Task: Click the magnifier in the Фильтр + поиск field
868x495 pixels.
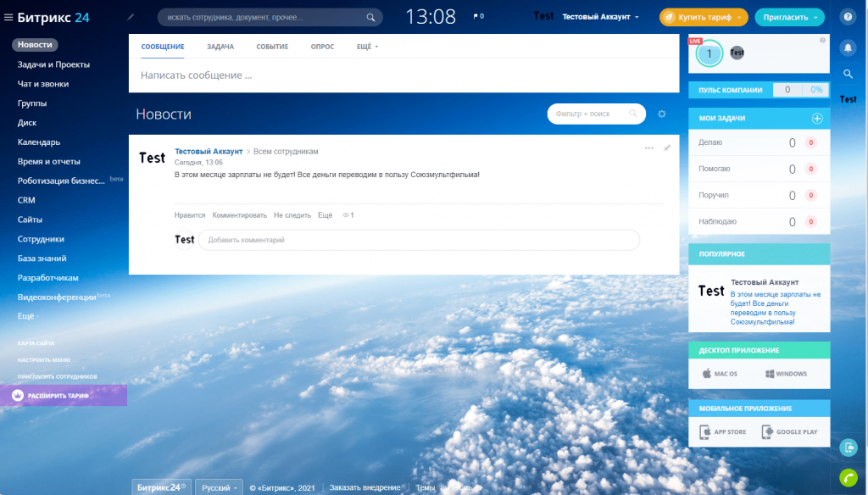Action: coord(632,114)
